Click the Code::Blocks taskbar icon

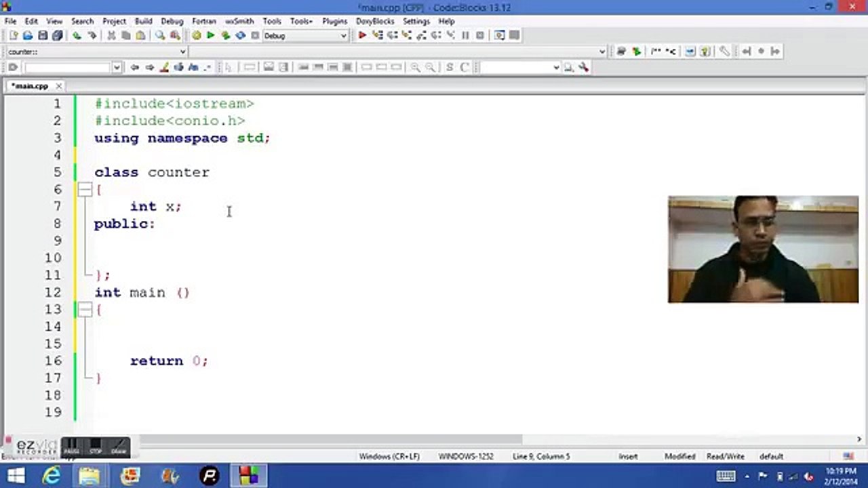tap(248, 476)
